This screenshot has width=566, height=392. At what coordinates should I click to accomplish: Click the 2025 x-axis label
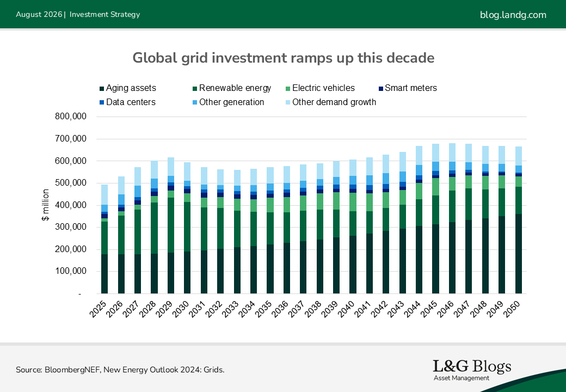click(98, 309)
